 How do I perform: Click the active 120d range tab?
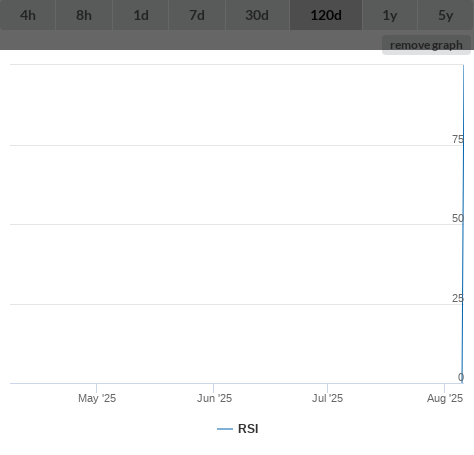click(x=326, y=15)
